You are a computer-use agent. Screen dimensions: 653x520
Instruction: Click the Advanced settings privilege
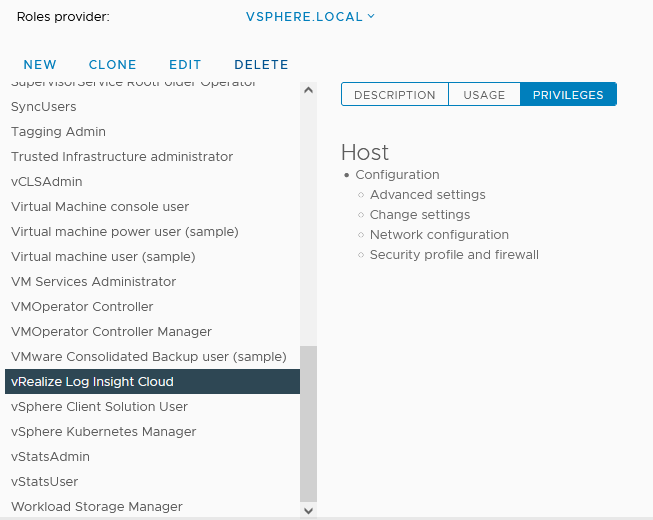pyautogui.click(x=428, y=194)
